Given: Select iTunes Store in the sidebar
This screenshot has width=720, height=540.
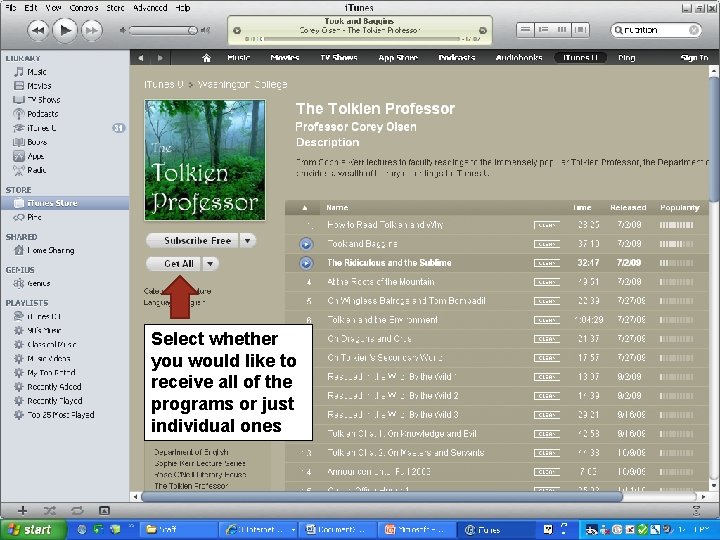Looking at the screenshot, I should tap(64, 203).
